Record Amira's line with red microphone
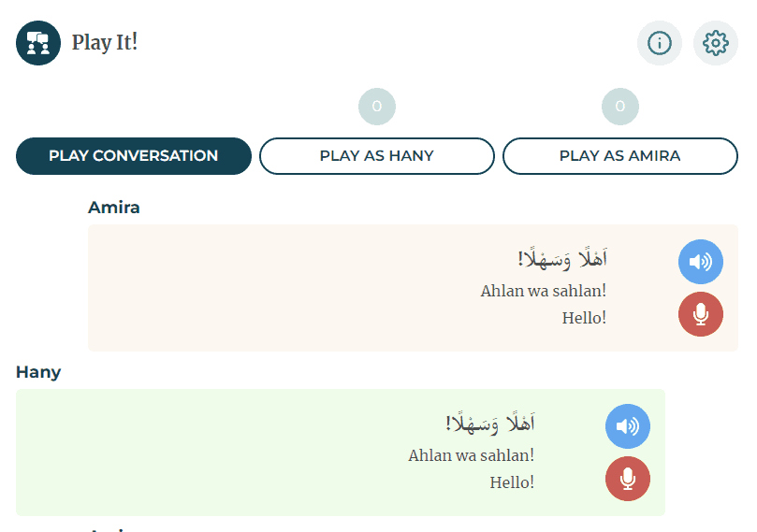The height and width of the screenshot is (532, 757). 701,314
